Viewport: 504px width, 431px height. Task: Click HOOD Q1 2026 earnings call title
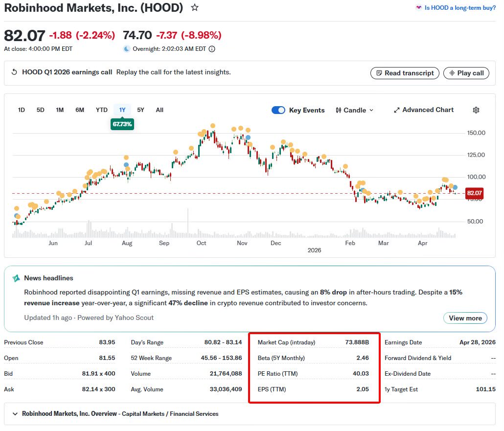click(x=67, y=72)
